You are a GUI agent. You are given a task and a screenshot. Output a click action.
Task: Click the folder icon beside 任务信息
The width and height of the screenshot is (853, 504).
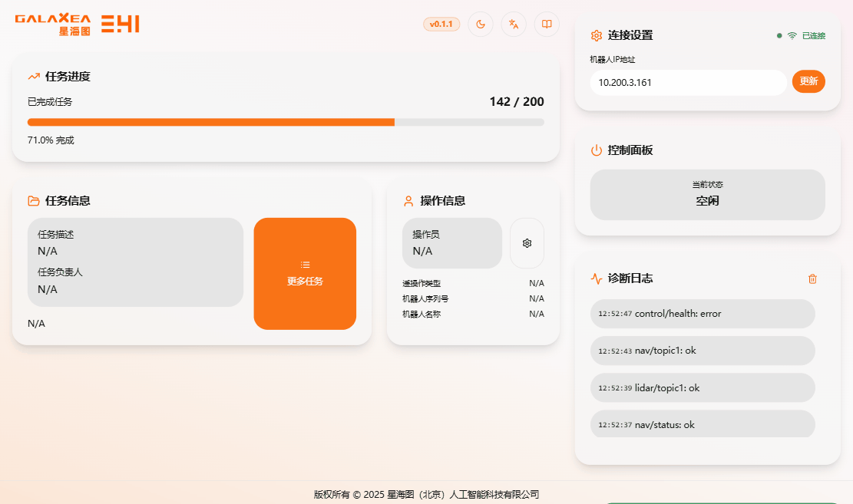(32, 200)
